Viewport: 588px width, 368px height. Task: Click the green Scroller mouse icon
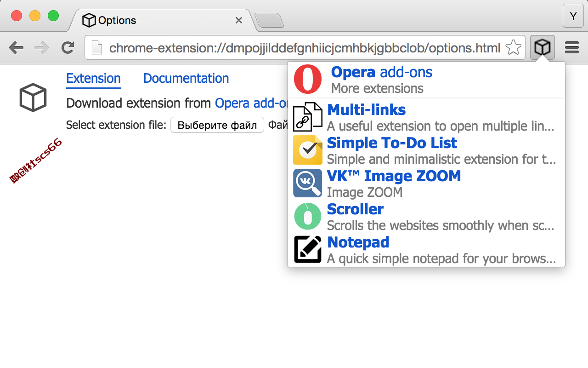[x=308, y=216]
